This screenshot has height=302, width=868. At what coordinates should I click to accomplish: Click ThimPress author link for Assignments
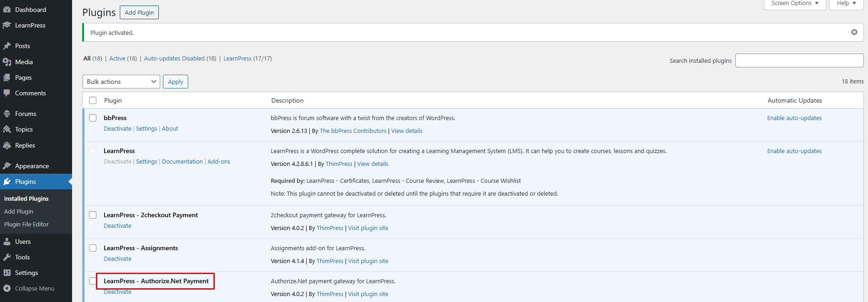[x=330, y=261]
